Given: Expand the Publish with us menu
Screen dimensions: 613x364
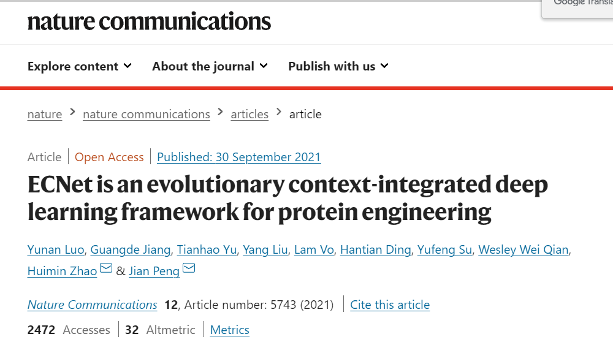Looking at the screenshot, I should (338, 66).
